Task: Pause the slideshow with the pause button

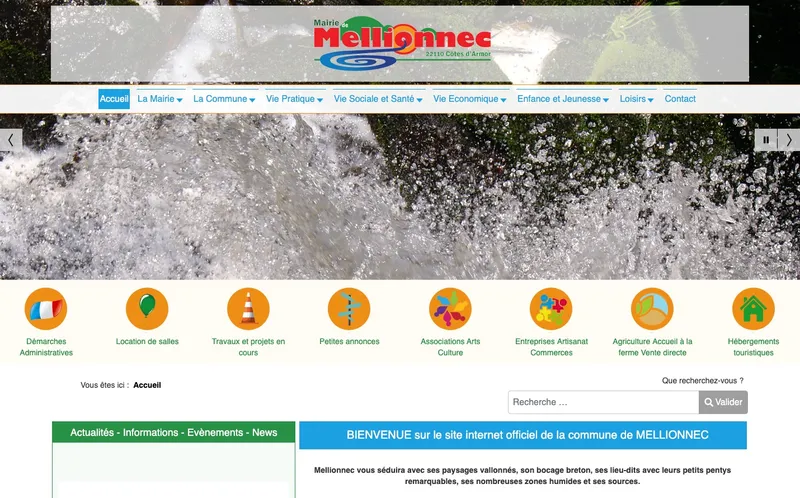Action: (x=766, y=140)
